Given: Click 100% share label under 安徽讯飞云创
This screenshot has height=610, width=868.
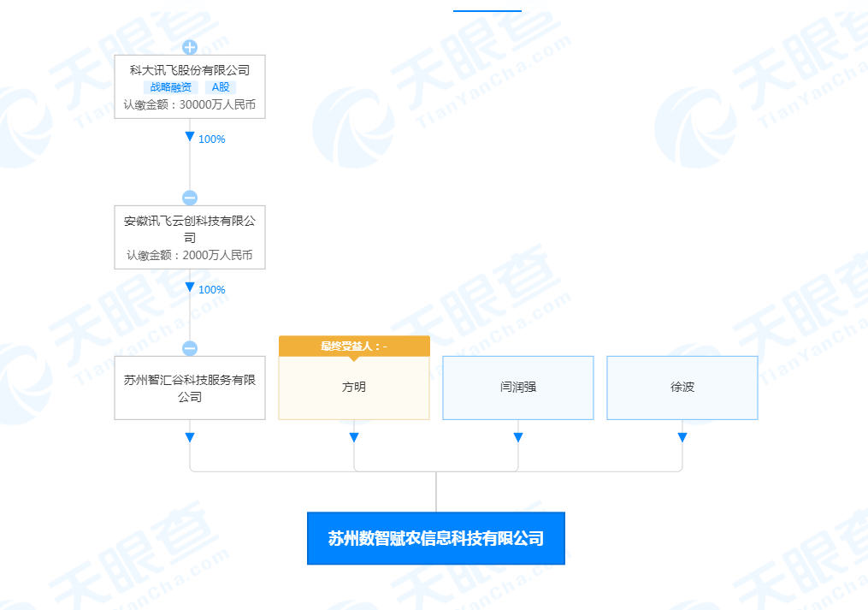Looking at the screenshot, I should tap(211, 290).
